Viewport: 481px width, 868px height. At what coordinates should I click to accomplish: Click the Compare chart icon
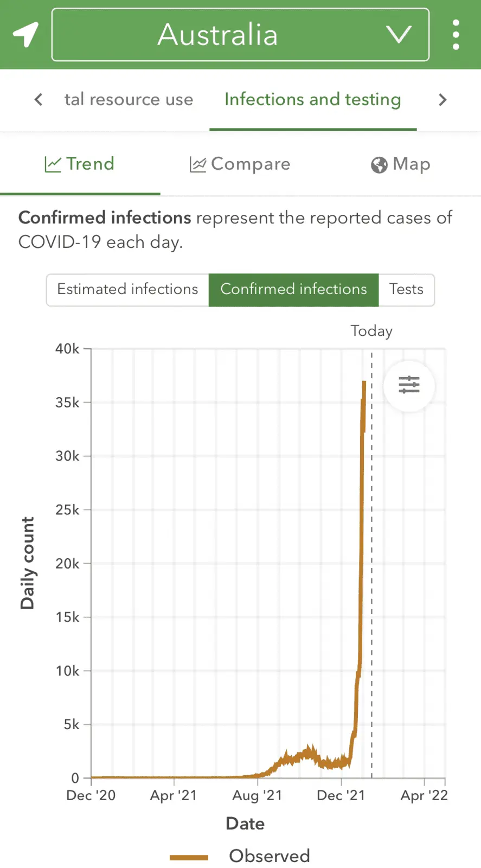tap(197, 164)
